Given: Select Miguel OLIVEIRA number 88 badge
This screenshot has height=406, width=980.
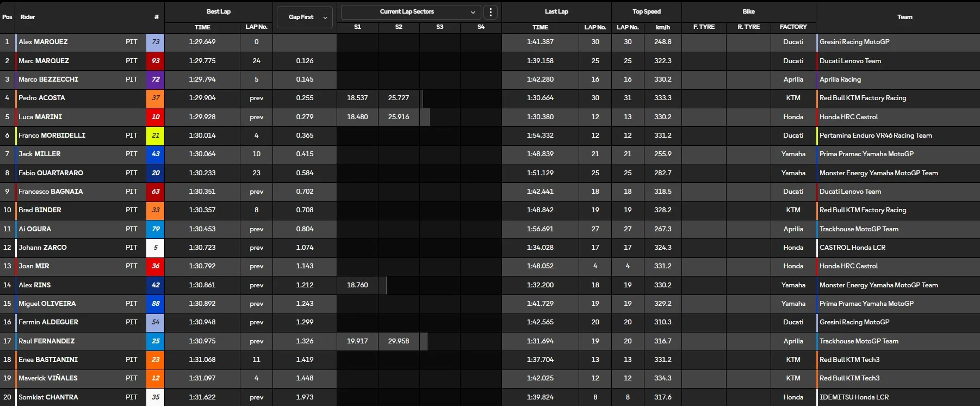Looking at the screenshot, I should click(156, 304).
